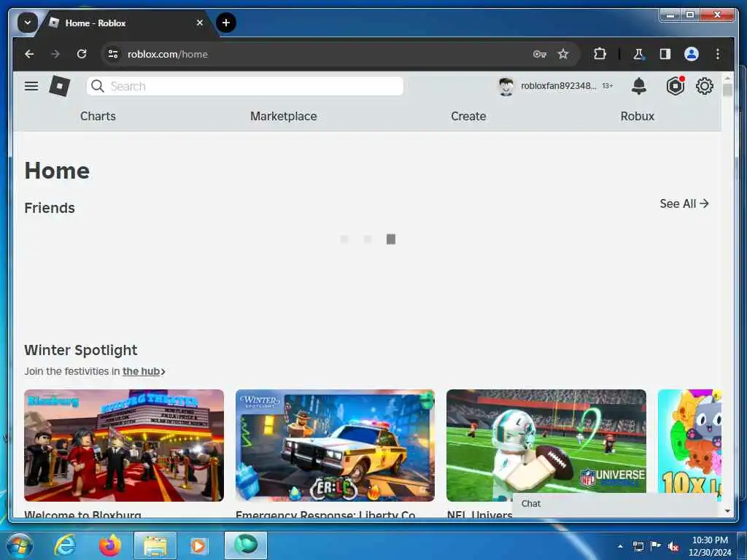Image resolution: width=747 pixels, height=560 pixels.
Task: Click the scrollbar down arrow
Action: 727,511
